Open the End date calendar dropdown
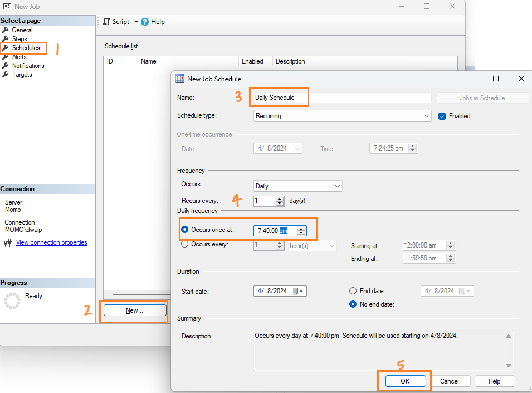 465,291
